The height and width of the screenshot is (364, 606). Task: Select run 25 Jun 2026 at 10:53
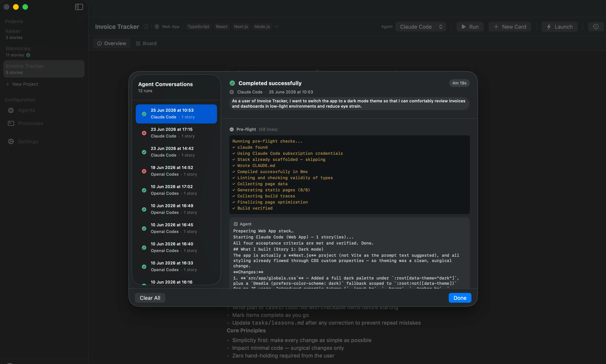click(x=176, y=114)
